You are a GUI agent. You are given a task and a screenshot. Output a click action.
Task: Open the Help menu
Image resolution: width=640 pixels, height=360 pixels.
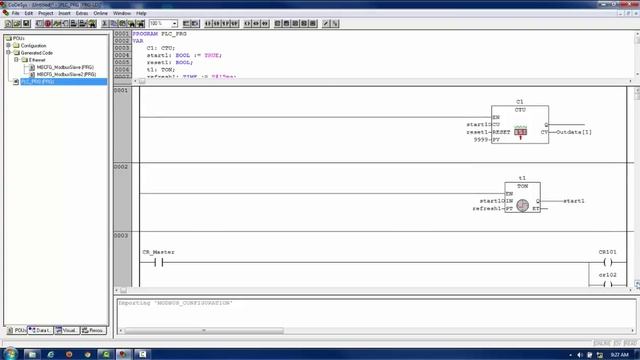(x=141, y=13)
